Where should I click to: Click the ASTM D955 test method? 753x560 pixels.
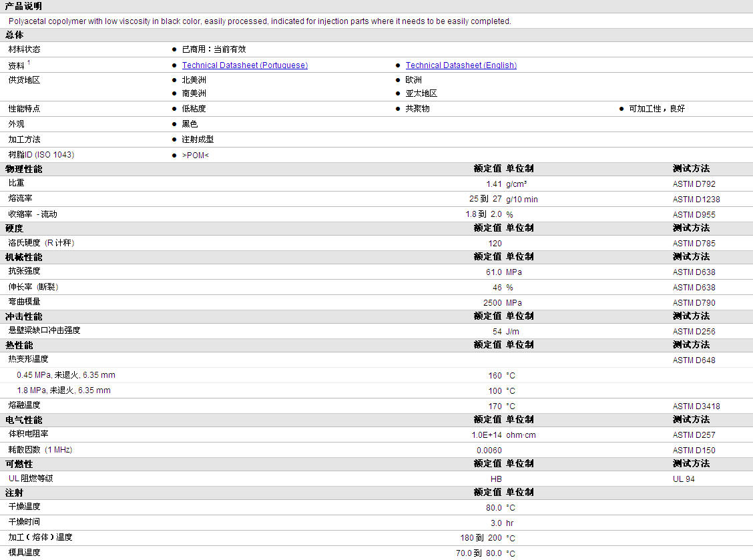tap(694, 215)
